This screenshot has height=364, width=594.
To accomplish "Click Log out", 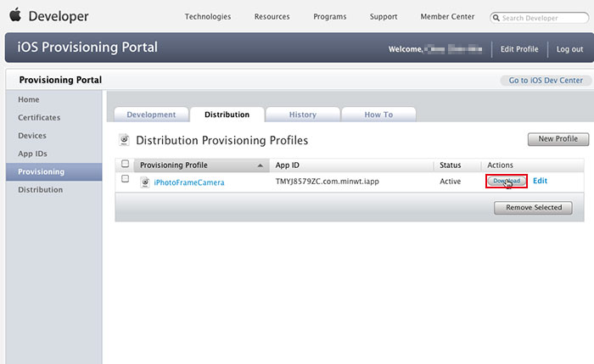I will 569,49.
